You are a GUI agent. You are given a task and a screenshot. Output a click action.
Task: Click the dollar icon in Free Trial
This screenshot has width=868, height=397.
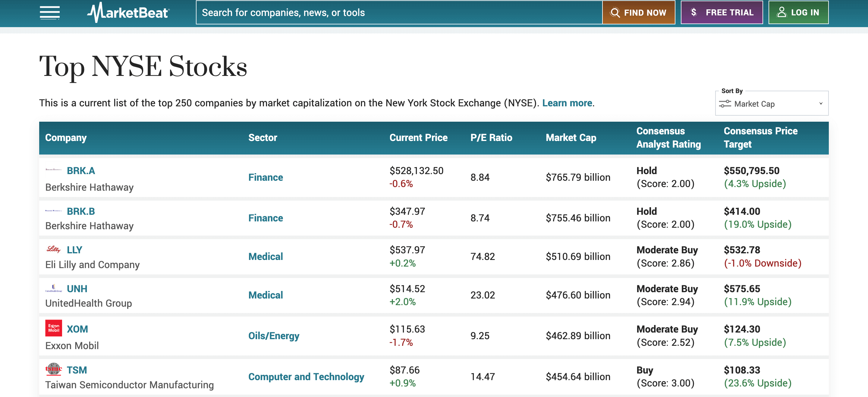pos(693,12)
